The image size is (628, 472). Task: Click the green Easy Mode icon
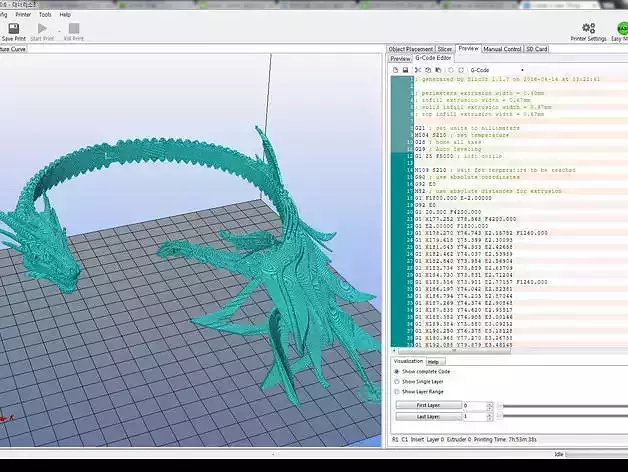click(x=622, y=28)
